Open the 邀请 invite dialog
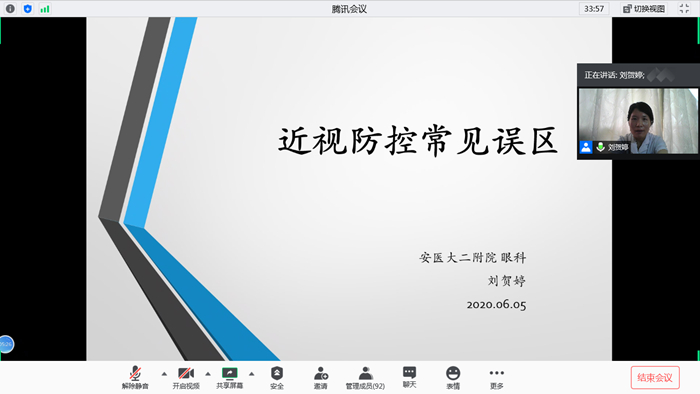700x394 pixels. pos(321,377)
